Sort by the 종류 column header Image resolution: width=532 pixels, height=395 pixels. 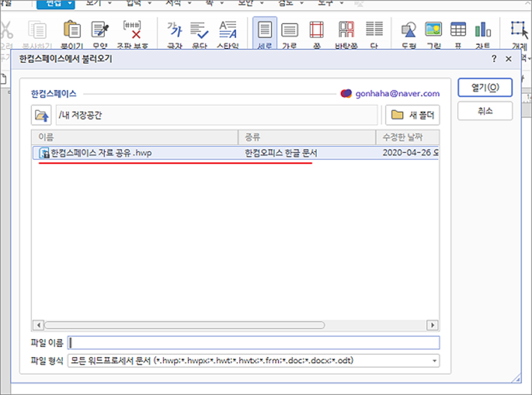coord(307,137)
